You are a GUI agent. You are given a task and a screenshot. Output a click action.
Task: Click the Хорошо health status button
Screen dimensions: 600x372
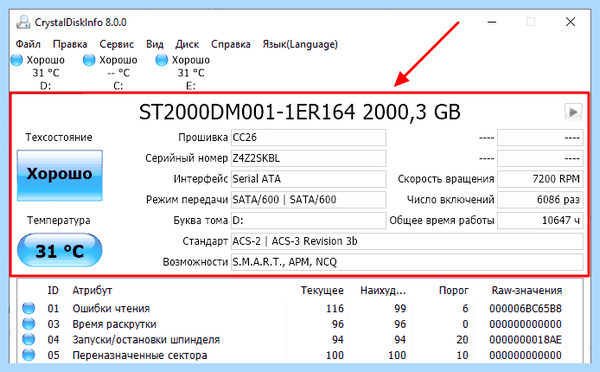60,175
